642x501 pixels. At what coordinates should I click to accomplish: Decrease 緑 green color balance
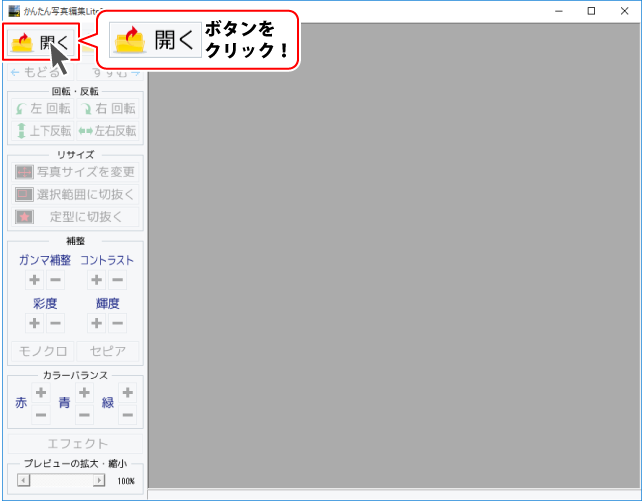(x=127, y=415)
